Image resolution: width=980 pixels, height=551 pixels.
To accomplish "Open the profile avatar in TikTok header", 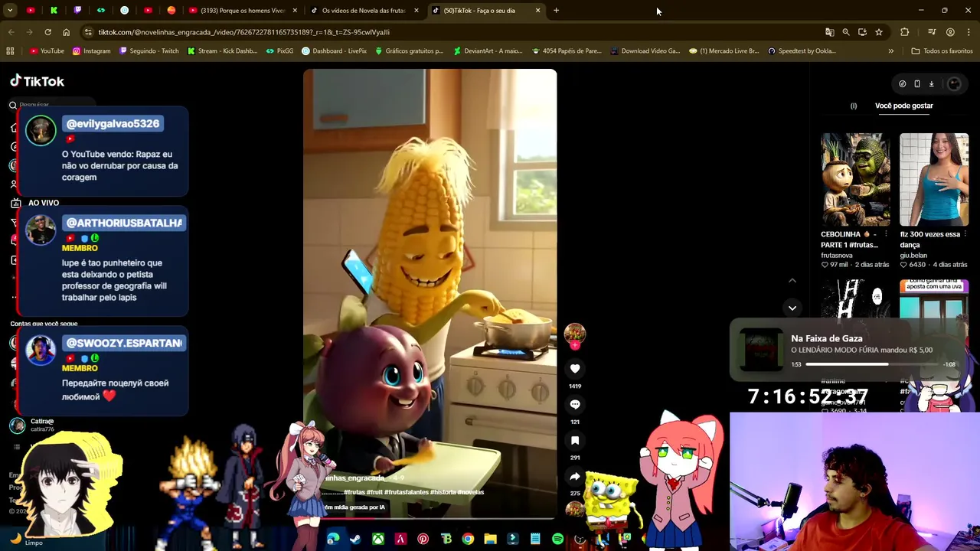I will click(954, 83).
